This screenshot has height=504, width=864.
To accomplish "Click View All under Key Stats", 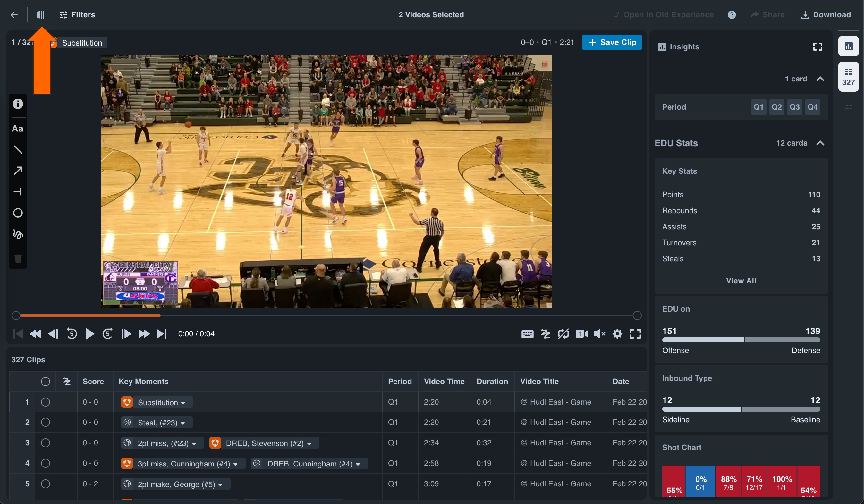I will (741, 281).
